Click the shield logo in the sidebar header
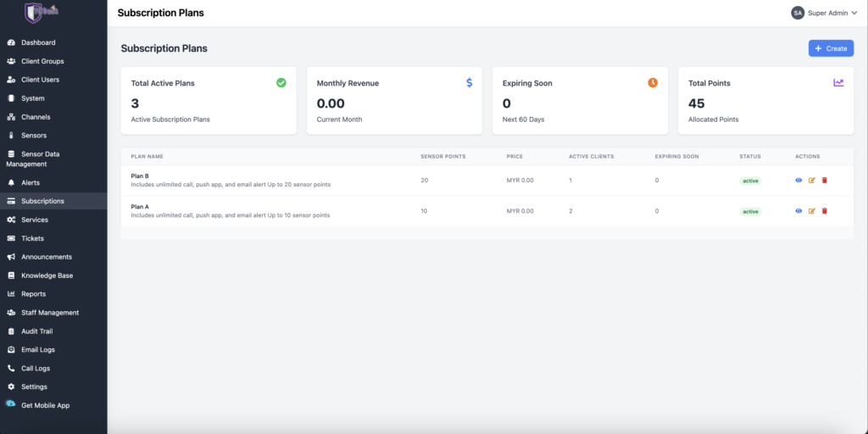The height and width of the screenshot is (434, 868). (33, 13)
